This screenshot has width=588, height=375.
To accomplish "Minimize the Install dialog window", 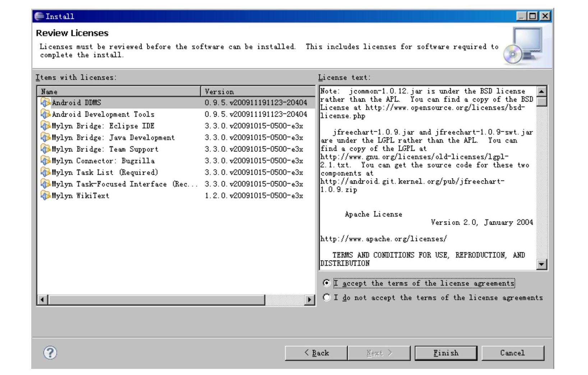I will pyautogui.click(x=522, y=16).
